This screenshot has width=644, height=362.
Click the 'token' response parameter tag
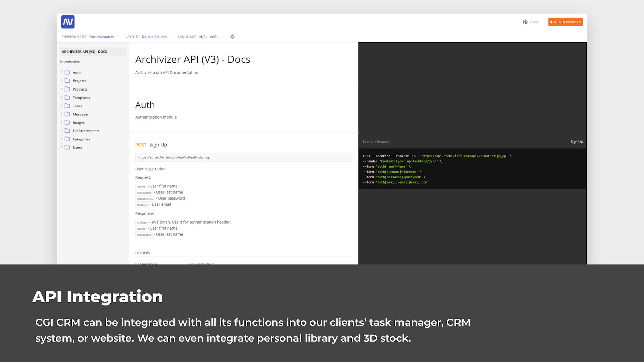click(x=142, y=222)
